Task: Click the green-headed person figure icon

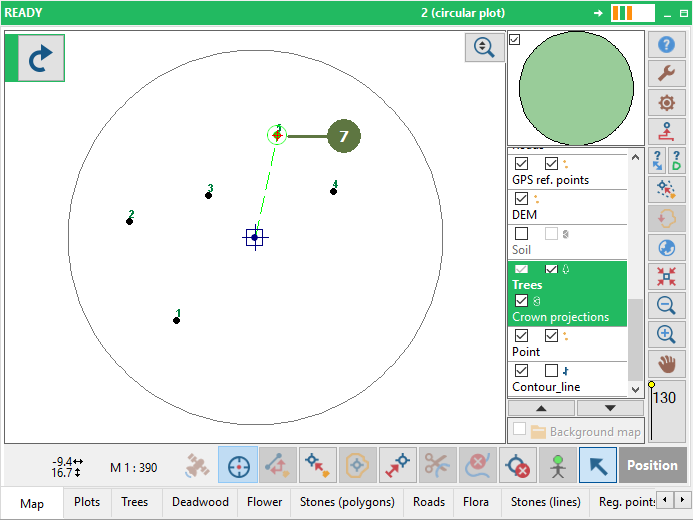Action: (558, 465)
